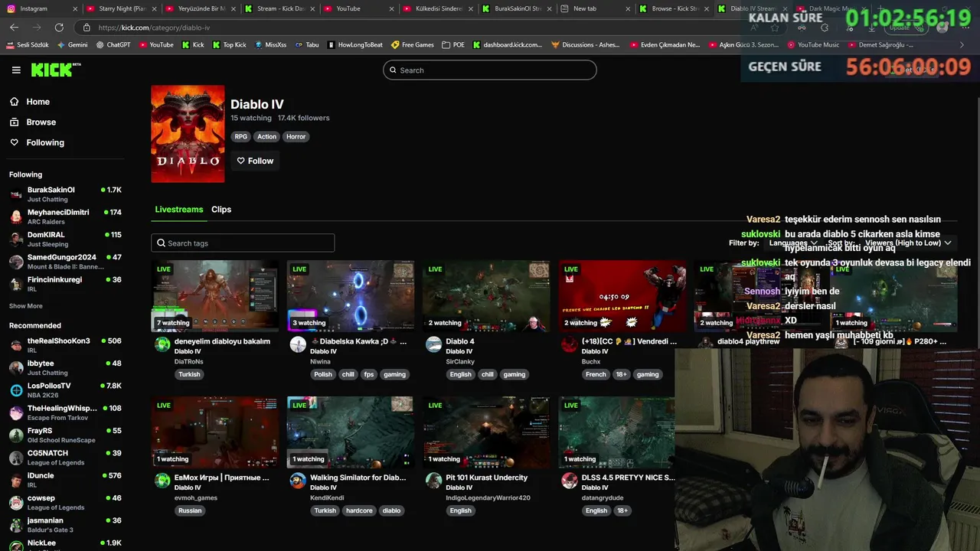This screenshot has width=980, height=551.
Task: Open the hamburger menu beside Kick logo
Action: tap(16, 70)
